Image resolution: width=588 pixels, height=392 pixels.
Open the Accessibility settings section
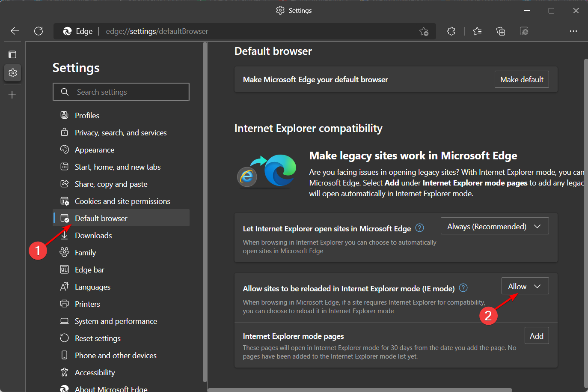95,372
